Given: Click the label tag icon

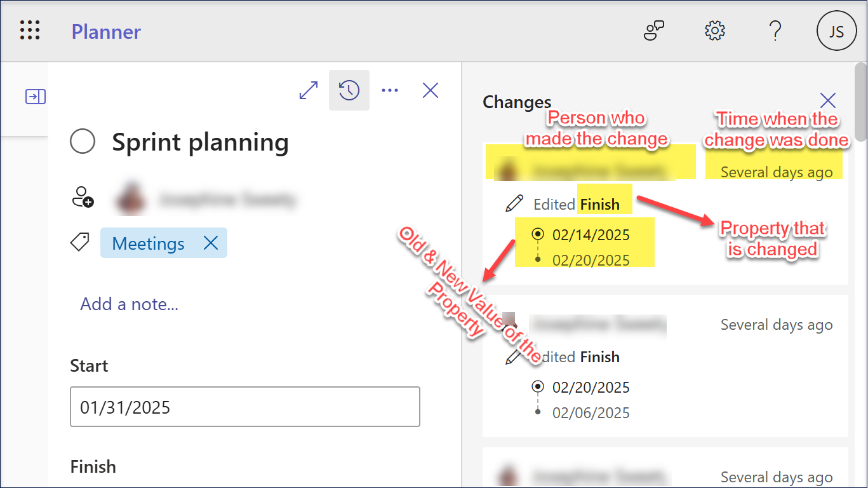Looking at the screenshot, I should (x=80, y=243).
